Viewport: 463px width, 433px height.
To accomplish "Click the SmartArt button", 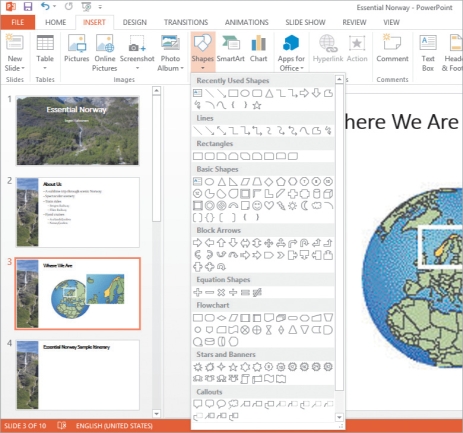I will tap(231, 49).
